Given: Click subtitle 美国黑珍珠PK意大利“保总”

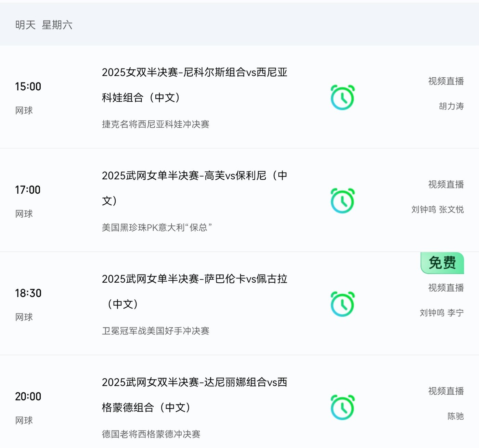Looking at the screenshot, I should click(x=157, y=228).
